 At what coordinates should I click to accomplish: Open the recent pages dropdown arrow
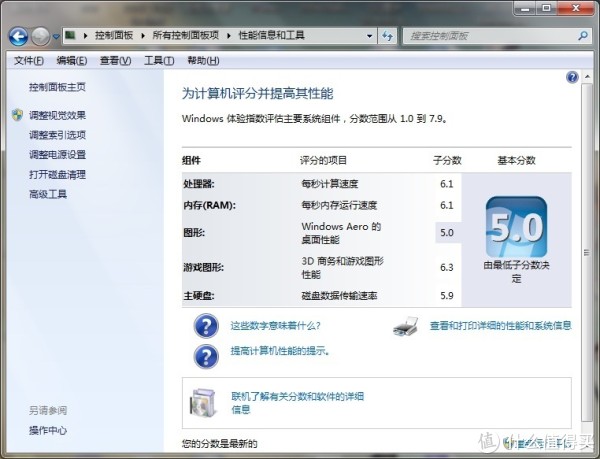56,37
